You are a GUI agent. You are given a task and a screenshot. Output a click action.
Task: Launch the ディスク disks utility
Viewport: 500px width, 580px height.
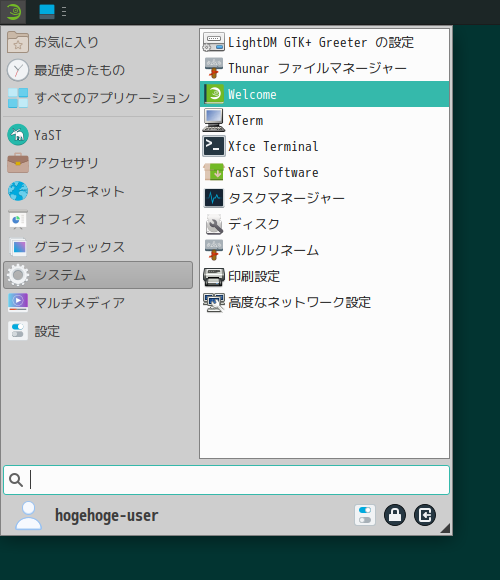324,224
